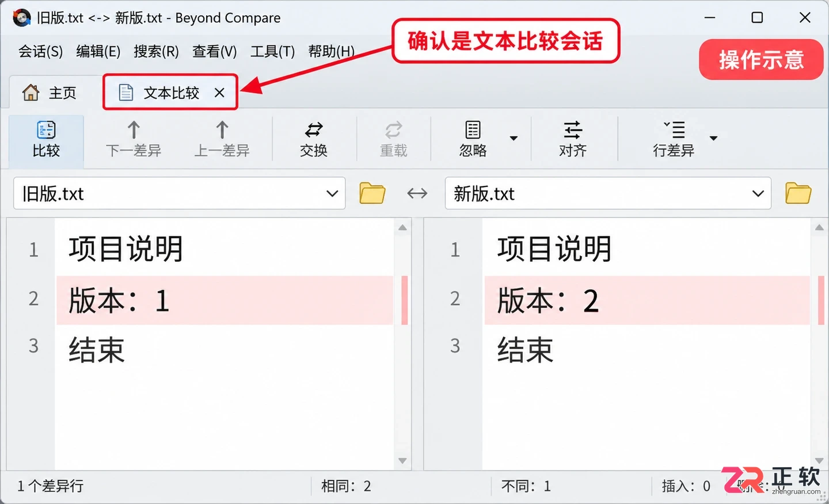Click right pane line 版本：2
829x504 pixels.
647,300
